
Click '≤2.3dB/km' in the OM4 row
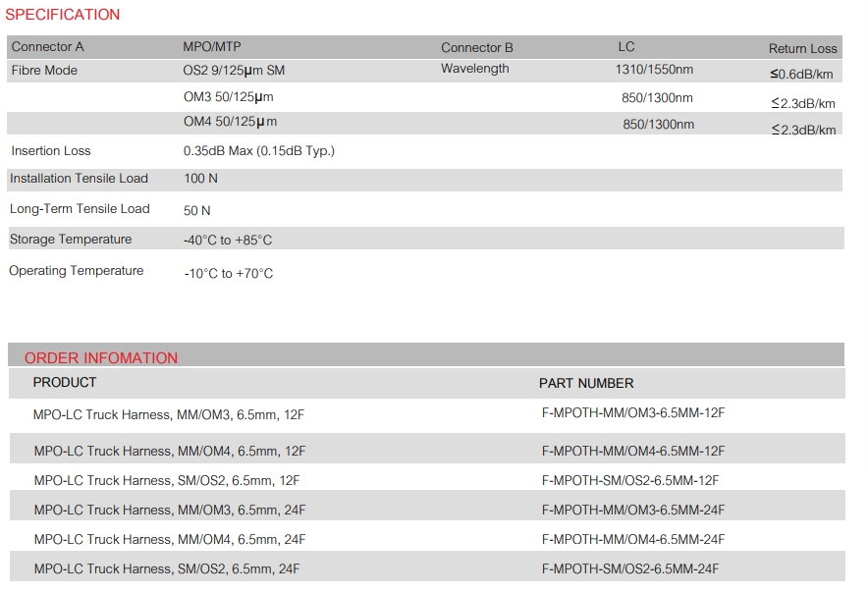coord(803,131)
